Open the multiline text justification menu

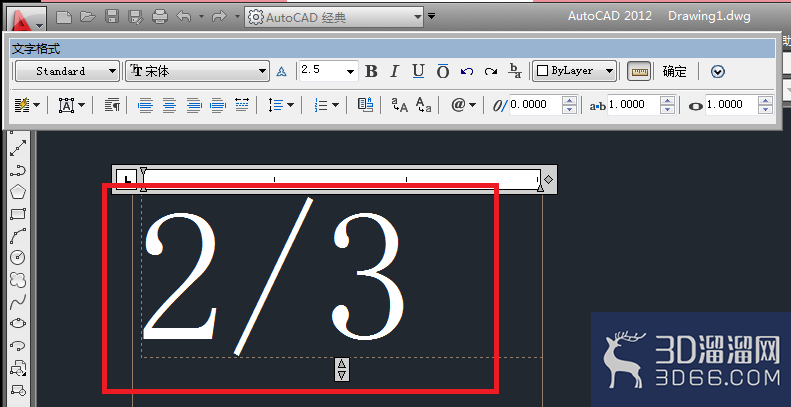[72, 105]
